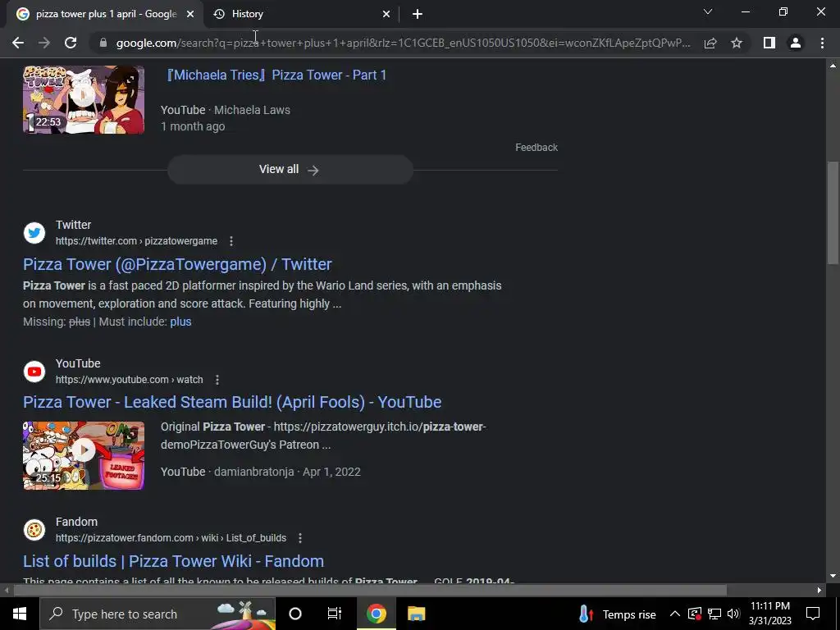Click the padlock site info icon
This screenshot has height=630, width=840.
click(103, 43)
